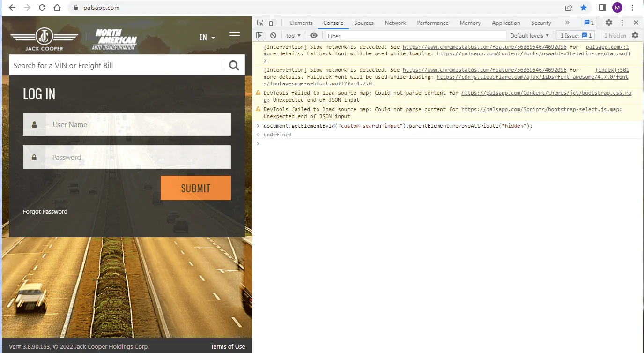Click into the User Name field
The image size is (644, 353).
point(138,125)
